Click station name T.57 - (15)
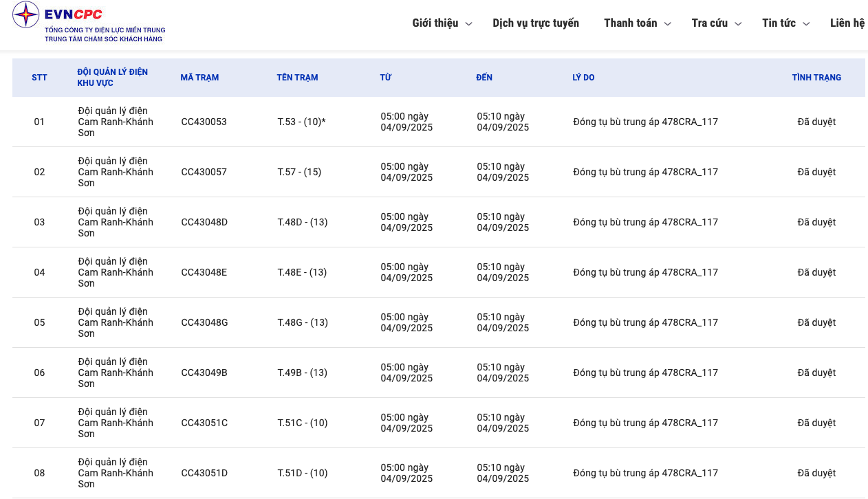 coord(299,172)
